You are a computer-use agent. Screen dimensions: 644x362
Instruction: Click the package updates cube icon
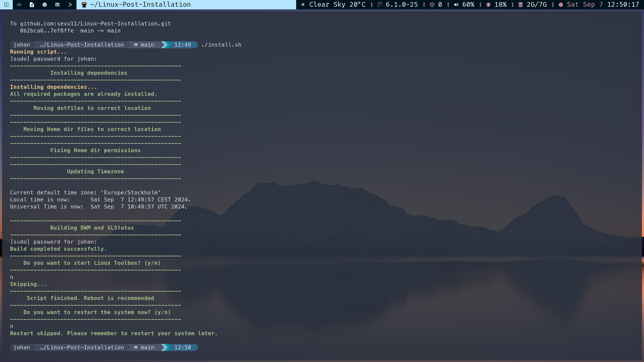tap(432, 5)
